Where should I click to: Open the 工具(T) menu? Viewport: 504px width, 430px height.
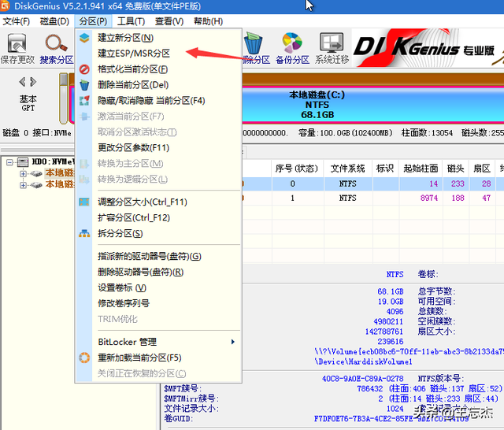131,21
